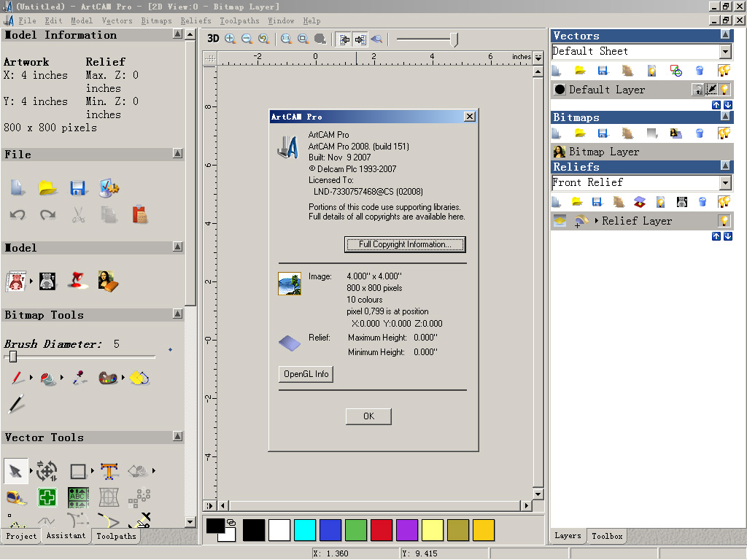This screenshot has height=560, width=747.
Task: Select the Bitmap Layer row
Action: (x=642, y=152)
